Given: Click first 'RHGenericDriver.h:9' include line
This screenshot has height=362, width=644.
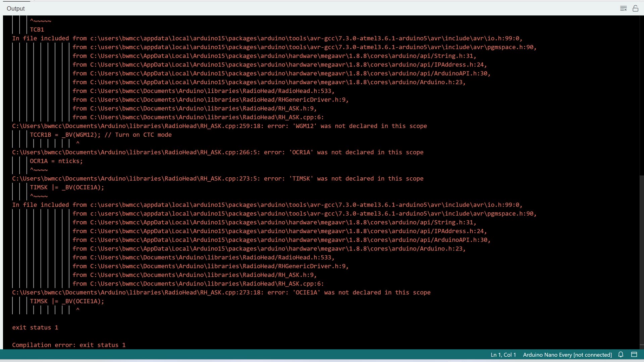Looking at the screenshot, I should (211, 100).
